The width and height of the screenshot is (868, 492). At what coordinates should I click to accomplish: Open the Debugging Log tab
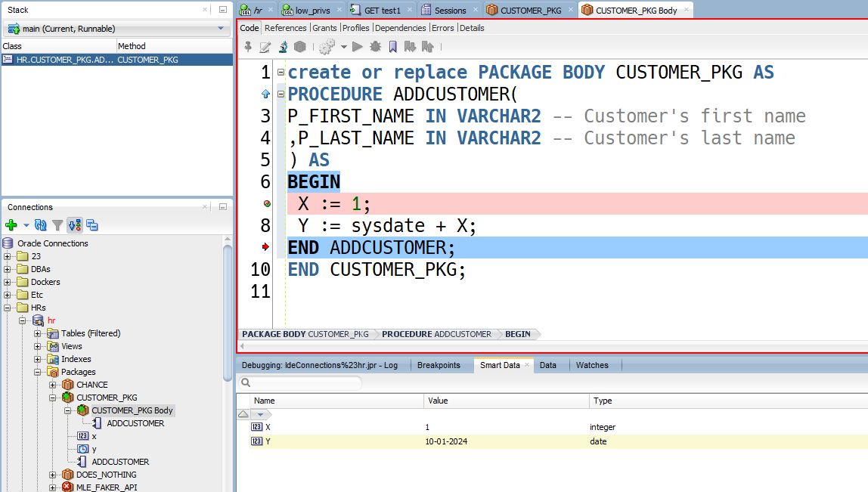pyautogui.click(x=319, y=365)
